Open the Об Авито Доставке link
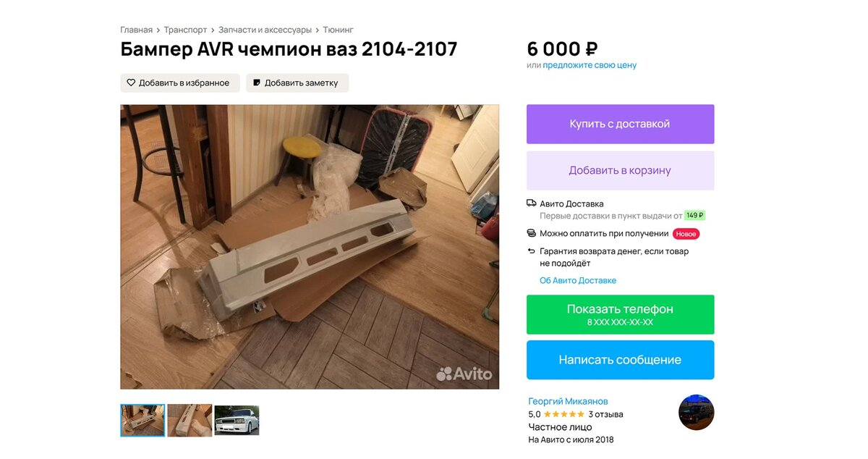This screenshot has height=459, width=868. pyautogui.click(x=578, y=280)
